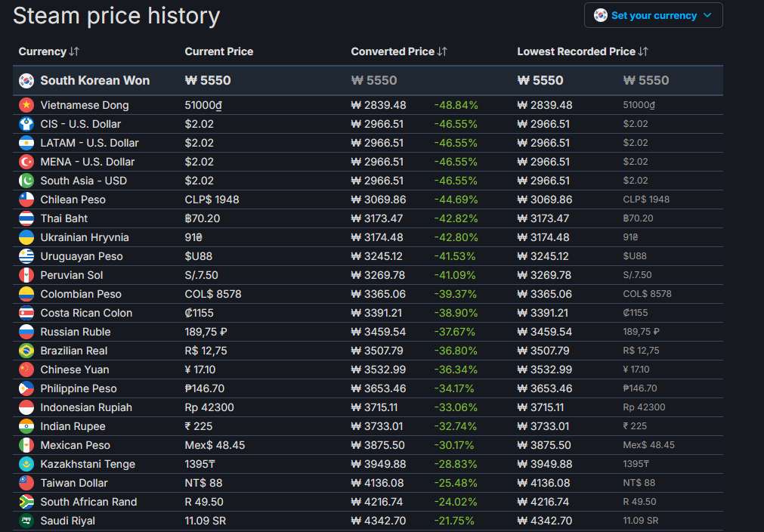
Task: Click the Indian Rupee currency name
Action: click(73, 426)
